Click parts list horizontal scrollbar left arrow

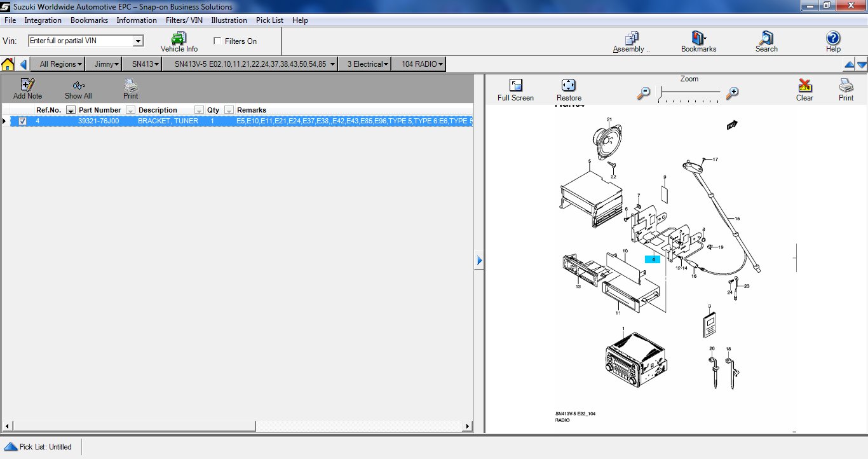(7, 427)
